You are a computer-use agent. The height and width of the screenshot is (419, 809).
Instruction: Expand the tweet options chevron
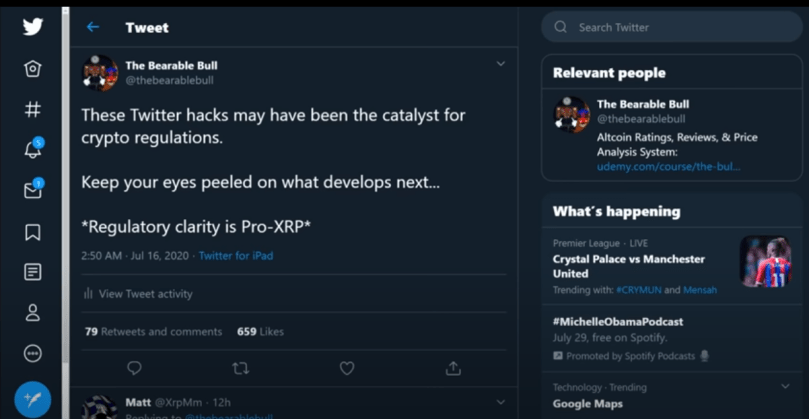pos(500,65)
